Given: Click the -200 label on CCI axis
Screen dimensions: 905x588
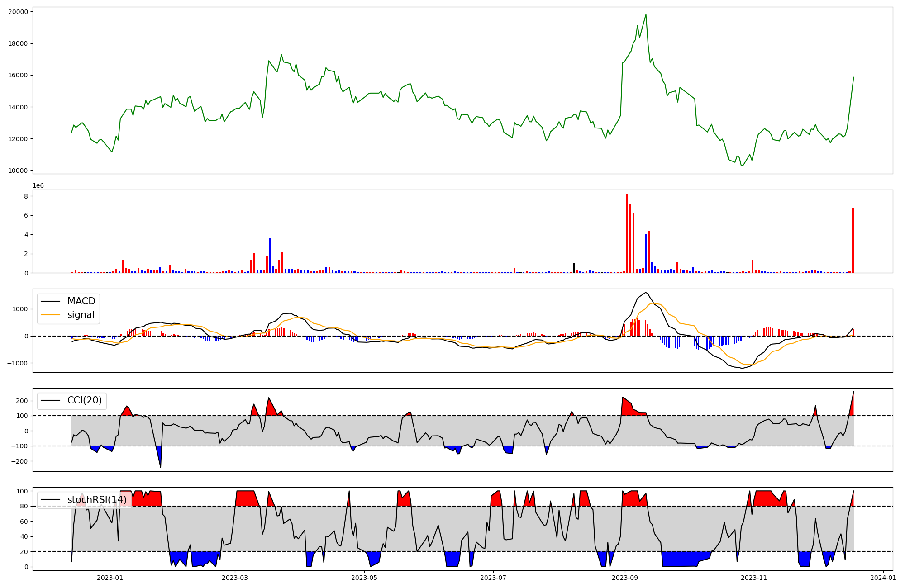Looking at the screenshot, I should tap(20, 461).
